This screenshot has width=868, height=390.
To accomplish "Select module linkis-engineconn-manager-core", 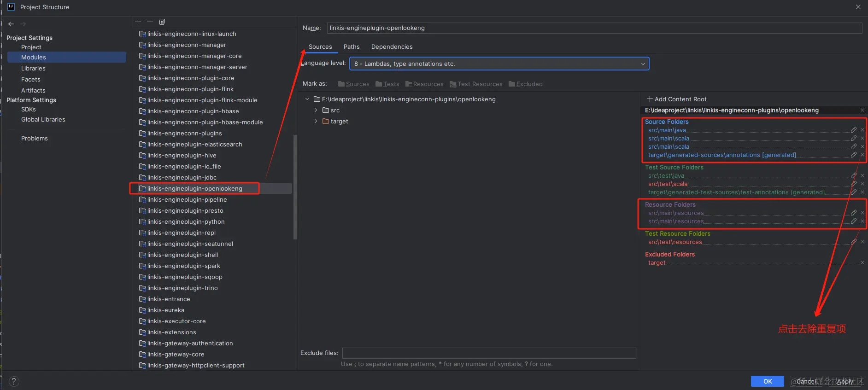I will coord(194,56).
